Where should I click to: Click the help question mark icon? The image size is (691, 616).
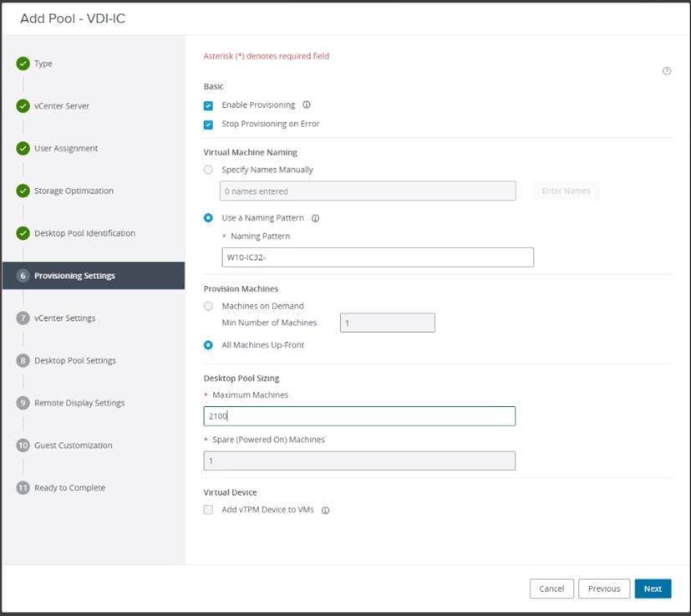coord(667,71)
